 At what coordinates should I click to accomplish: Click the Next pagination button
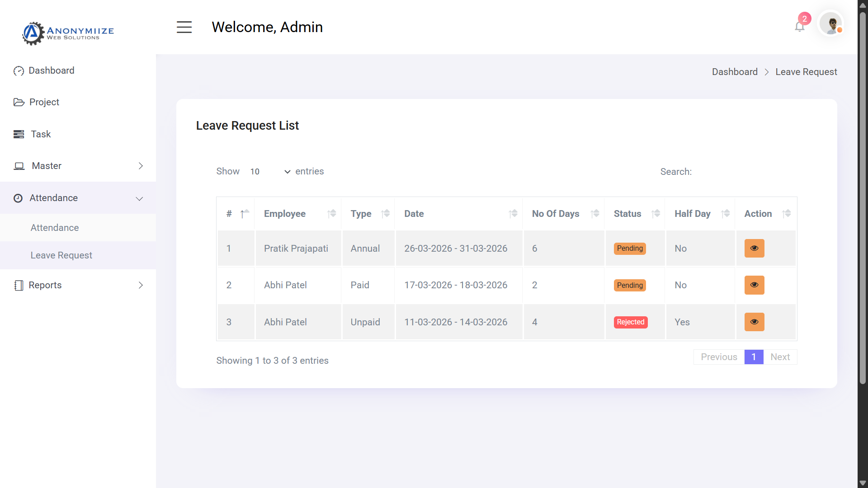pos(780,357)
